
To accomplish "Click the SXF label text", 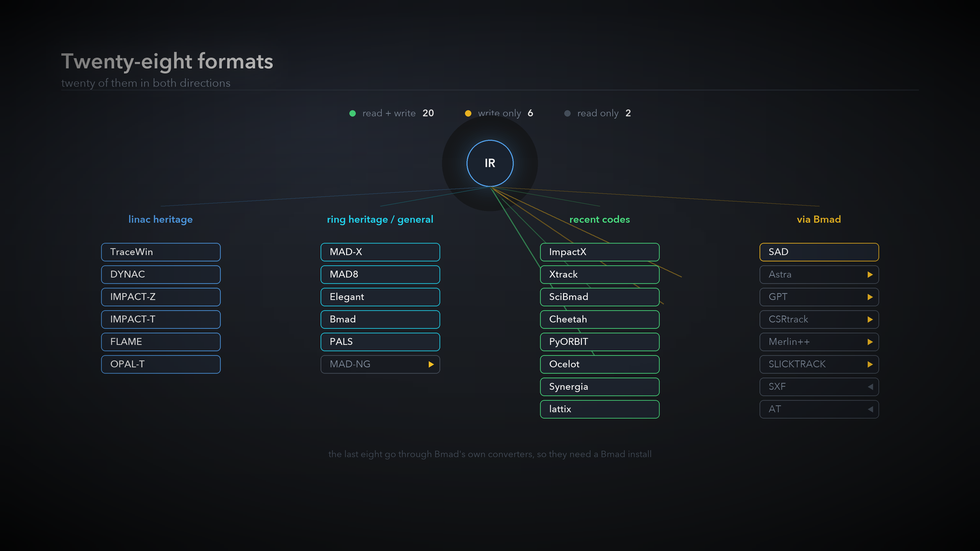I will [777, 387].
